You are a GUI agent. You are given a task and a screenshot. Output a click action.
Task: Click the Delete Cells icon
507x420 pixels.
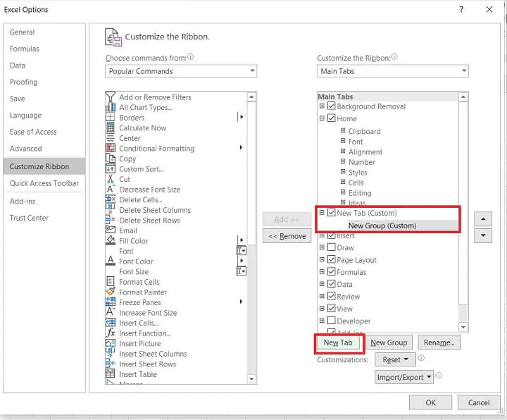click(111, 199)
